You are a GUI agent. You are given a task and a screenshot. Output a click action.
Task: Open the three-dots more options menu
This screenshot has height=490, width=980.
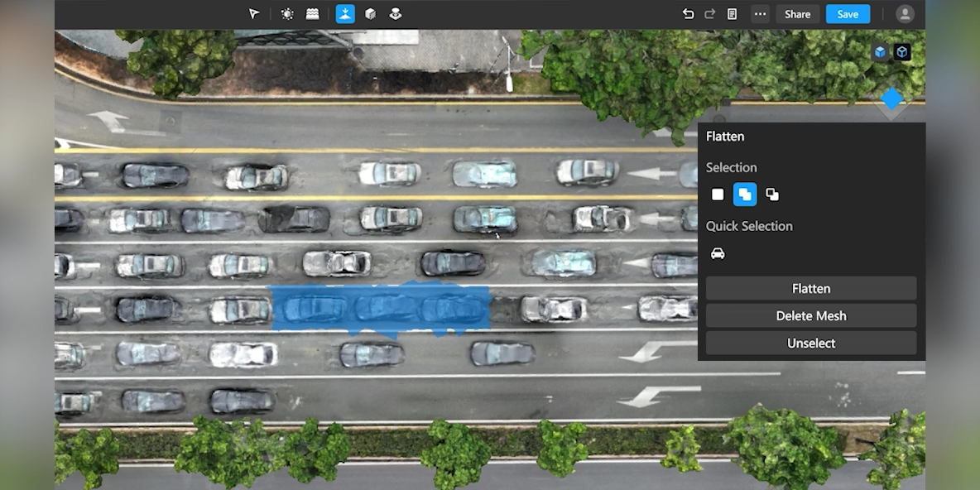point(760,14)
